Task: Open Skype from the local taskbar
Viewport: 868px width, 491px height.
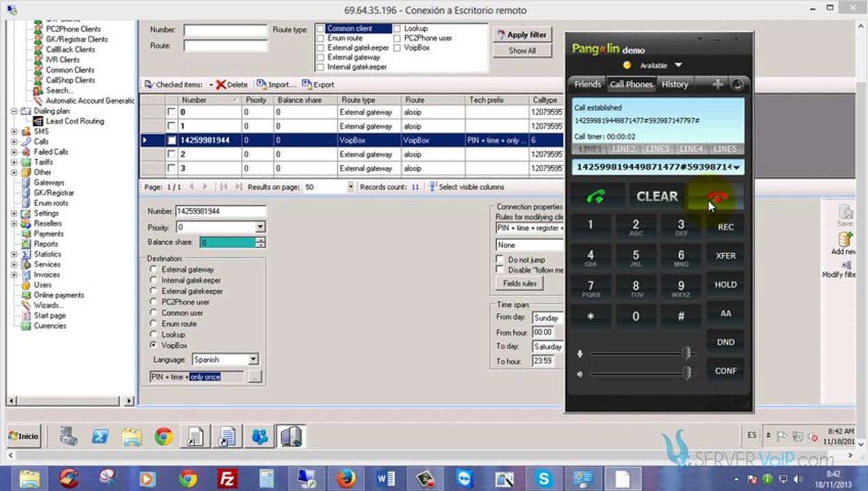Action: (544, 478)
